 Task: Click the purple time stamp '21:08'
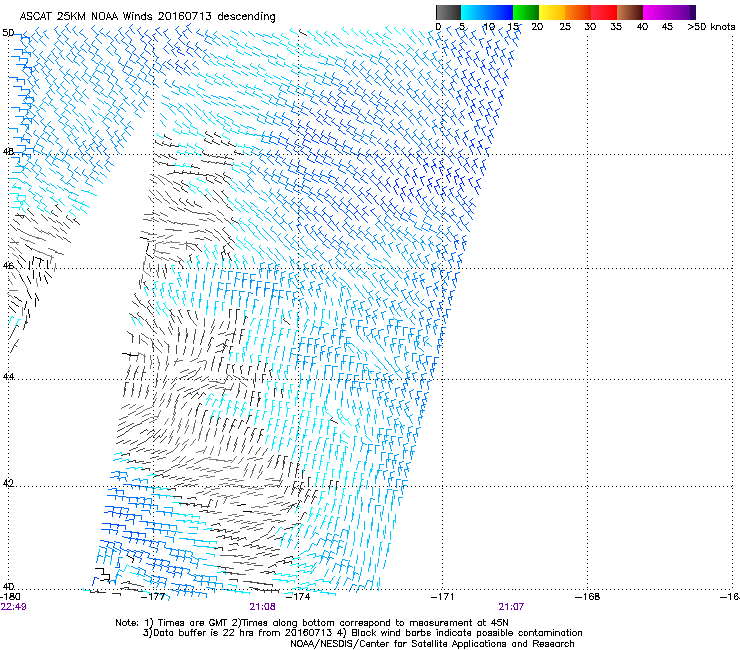coord(262,607)
